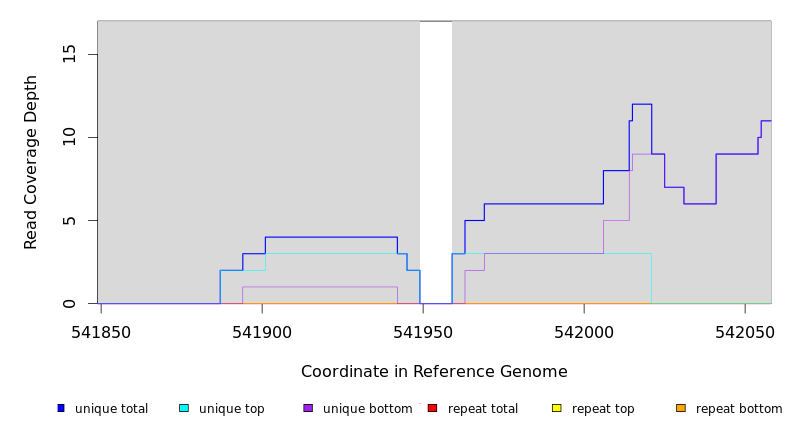Screen dimensions: 792x432
Task: Click the 'Coordinate in Reference Genome' axis title
Action: tap(434, 372)
